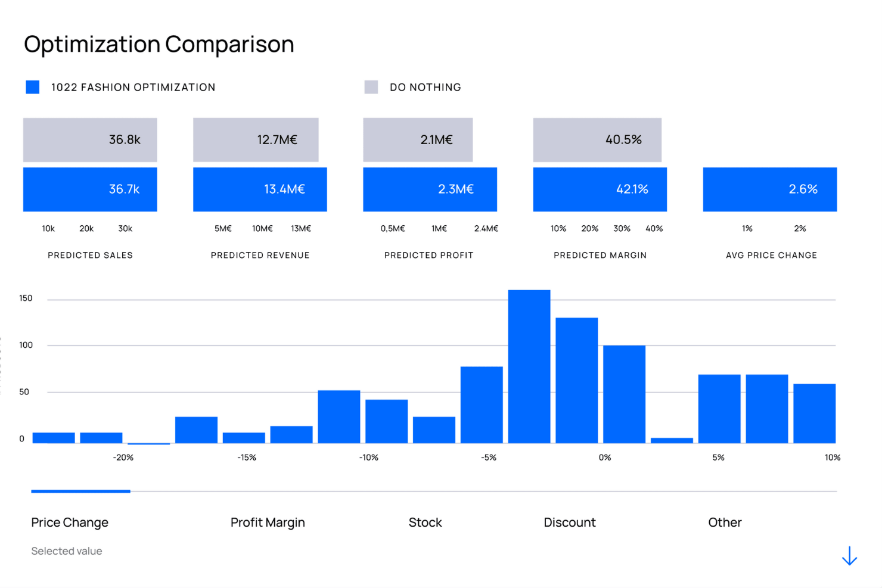Screen dimensions: 882x588
Task: Open the Stock tab
Action: click(x=425, y=522)
